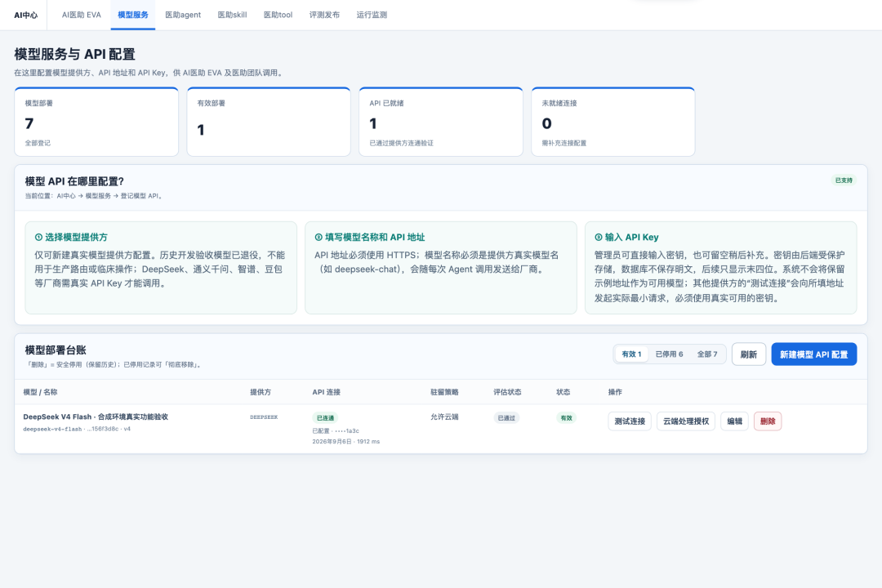Click the 模型 API 在哪里配置? heading
Image resolution: width=882 pixels, height=588 pixels.
74,181
